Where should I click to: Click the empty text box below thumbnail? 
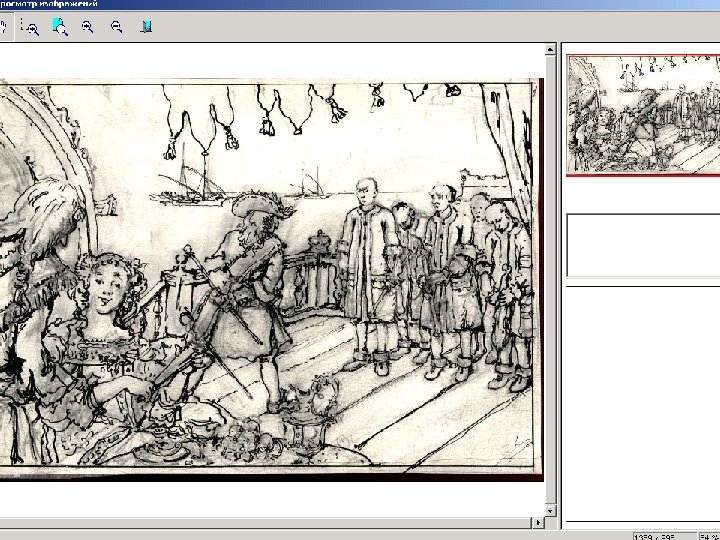(643, 245)
